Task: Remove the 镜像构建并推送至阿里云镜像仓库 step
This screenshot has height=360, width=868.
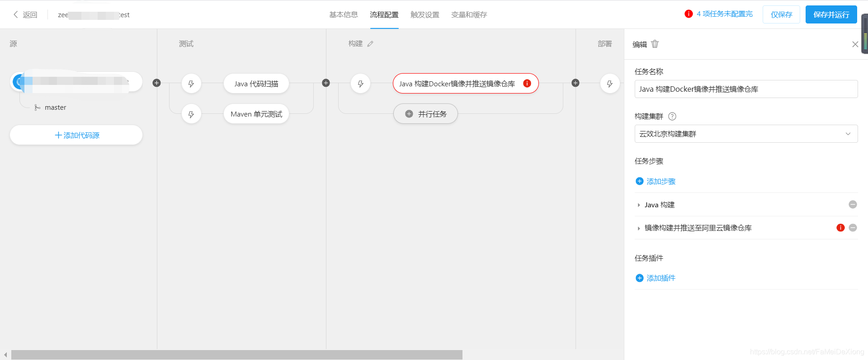Action: click(x=853, y=228)
